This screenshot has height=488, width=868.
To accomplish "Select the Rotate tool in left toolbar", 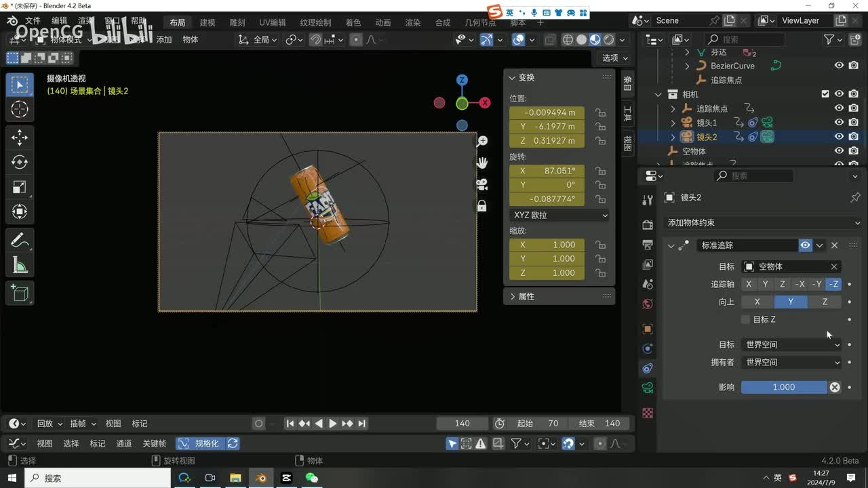I will click(20, 162).
